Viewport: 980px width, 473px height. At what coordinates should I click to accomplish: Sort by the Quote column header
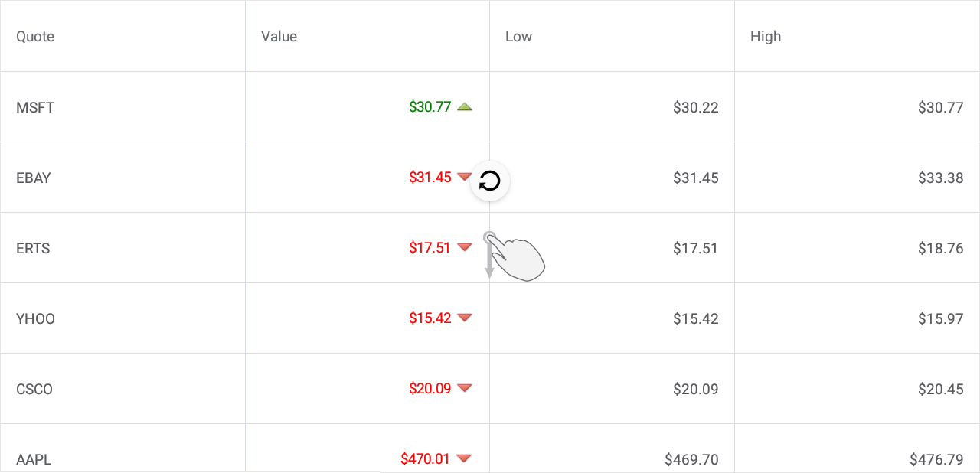point(35,36)
